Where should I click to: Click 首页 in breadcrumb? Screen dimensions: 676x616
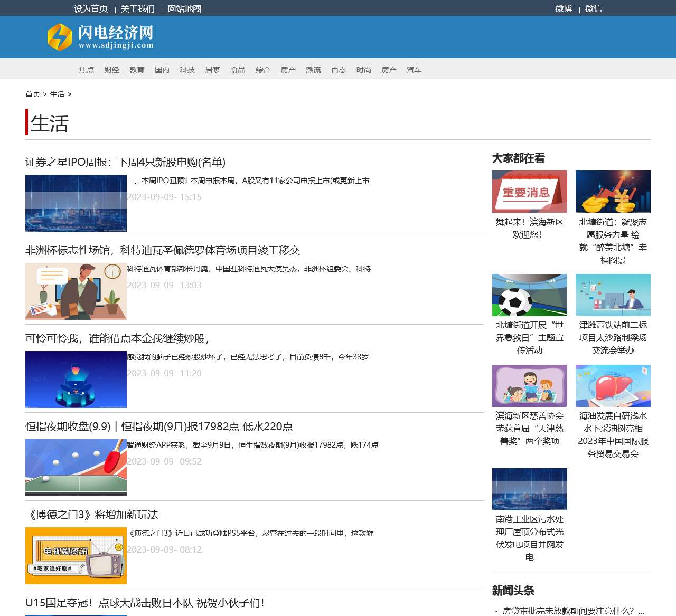(x=33, y=94)
